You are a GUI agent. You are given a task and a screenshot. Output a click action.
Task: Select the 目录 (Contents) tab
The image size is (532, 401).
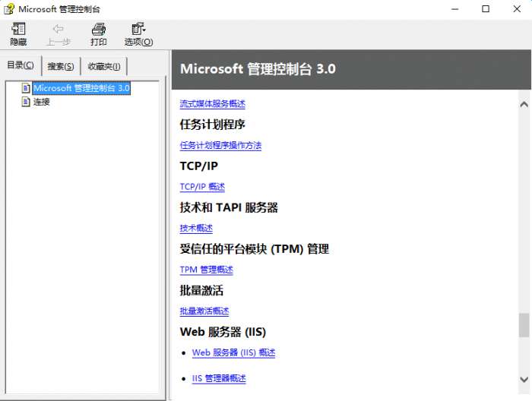(x=21, y=65)
